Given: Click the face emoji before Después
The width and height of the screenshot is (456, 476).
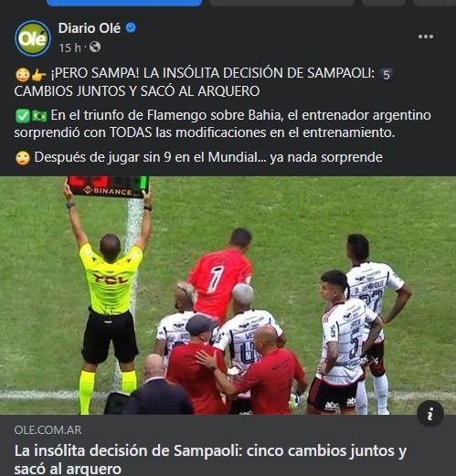Looking at the screenshot, I should pyautogui.click(x=23, y=158).
